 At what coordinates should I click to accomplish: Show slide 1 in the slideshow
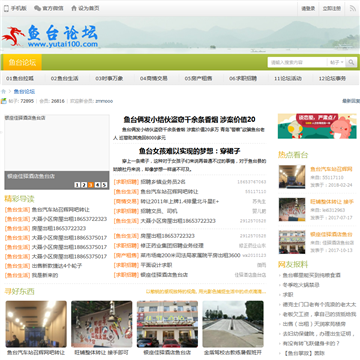tap(77, 185)
